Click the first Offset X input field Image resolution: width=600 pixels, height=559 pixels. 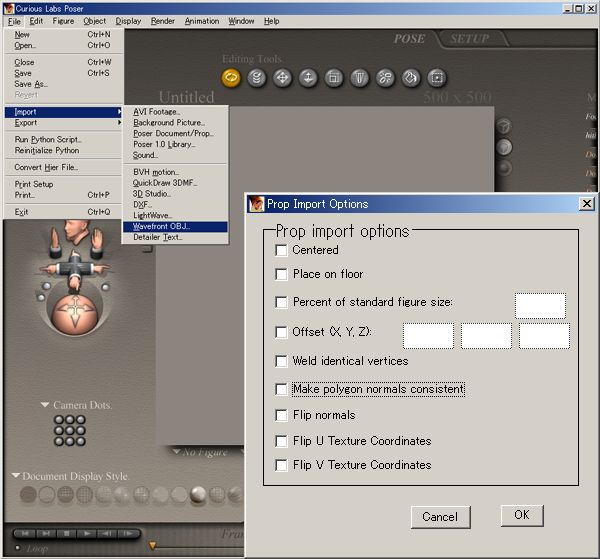click(x=428, y=336)
